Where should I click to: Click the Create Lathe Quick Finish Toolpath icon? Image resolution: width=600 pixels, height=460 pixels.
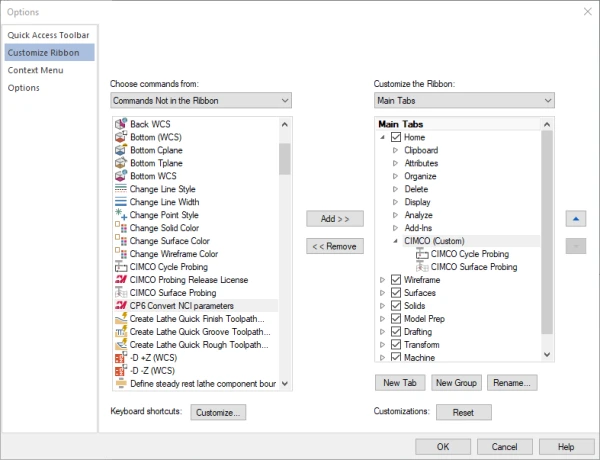coord(120,319)
